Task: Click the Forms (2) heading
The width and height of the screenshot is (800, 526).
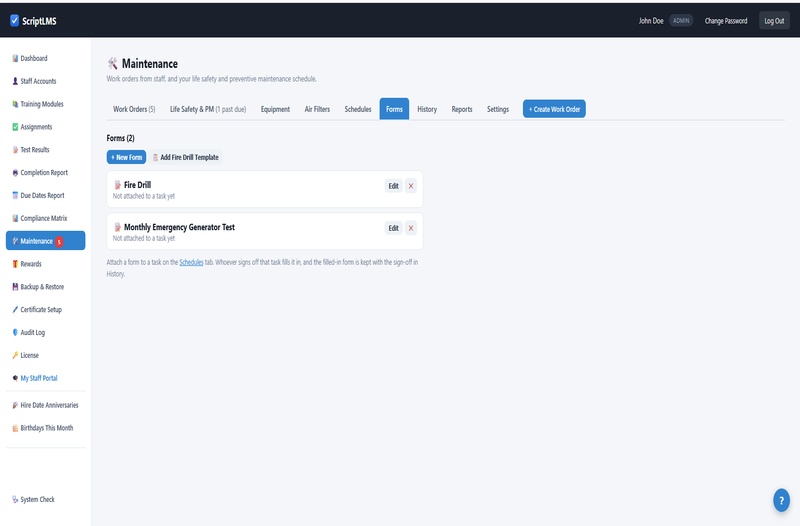Action: pyautogui.click(x=120, y=138)
